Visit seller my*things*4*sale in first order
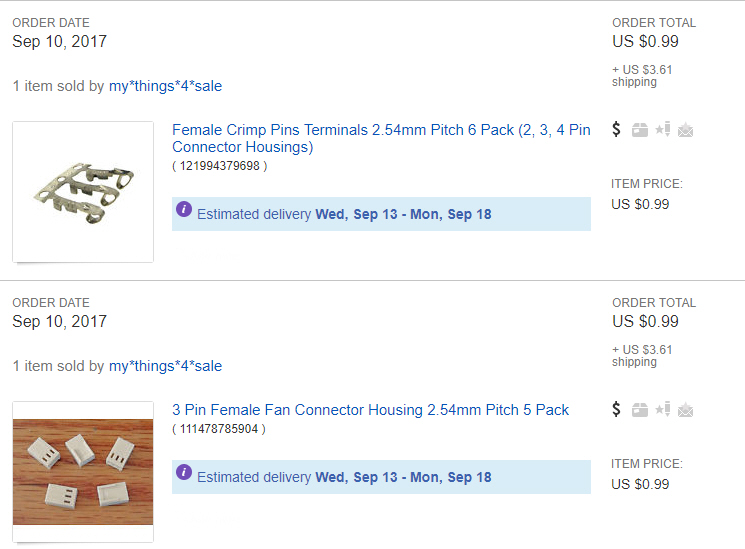The width and height of the screenshot is (745, 549). (x=165, y=86)
